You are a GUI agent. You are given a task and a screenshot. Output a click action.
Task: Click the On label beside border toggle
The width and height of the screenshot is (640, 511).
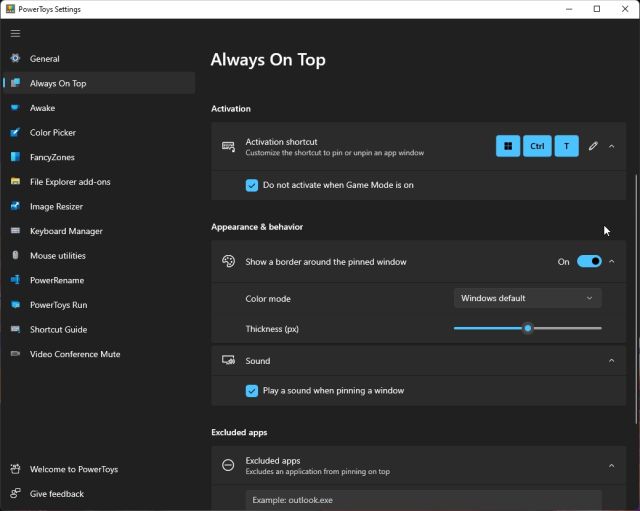(x=563, y=262)
